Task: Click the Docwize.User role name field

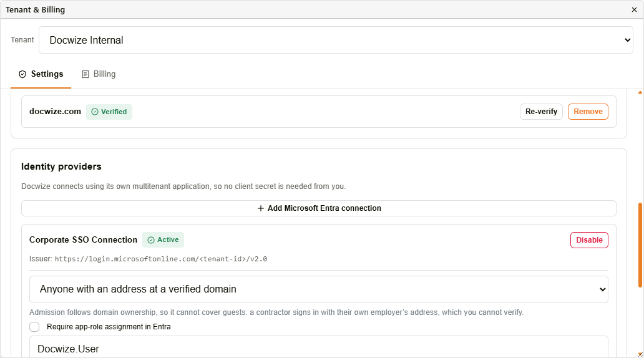Action: click(318, 348)
